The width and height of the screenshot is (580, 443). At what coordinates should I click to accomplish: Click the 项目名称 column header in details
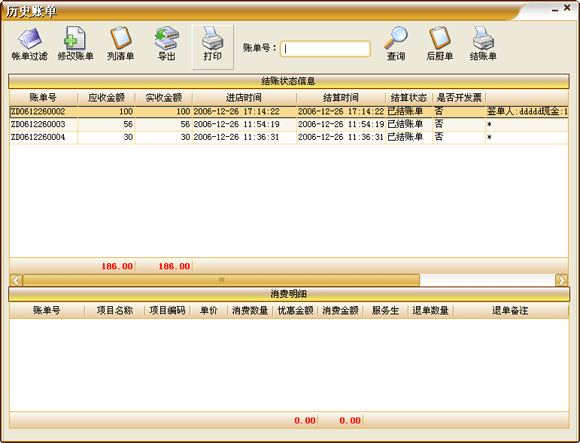115,311
